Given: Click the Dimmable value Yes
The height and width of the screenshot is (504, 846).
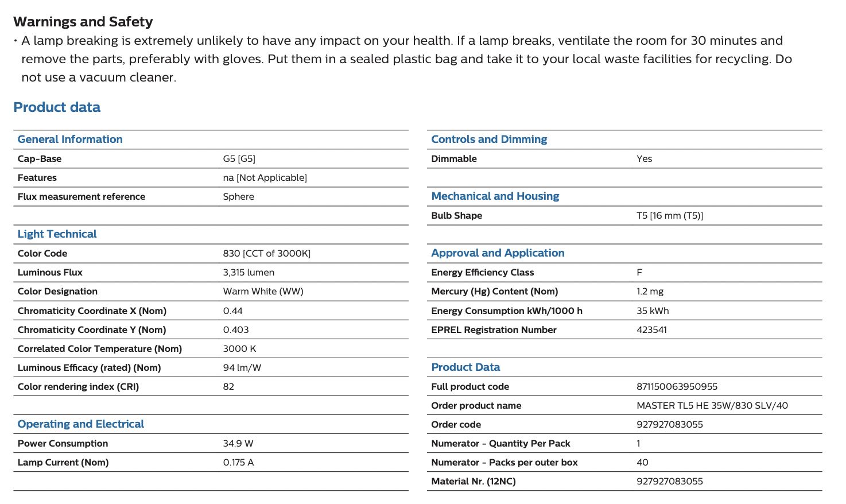Looking at the screenshot, I should tap(644, 159).
